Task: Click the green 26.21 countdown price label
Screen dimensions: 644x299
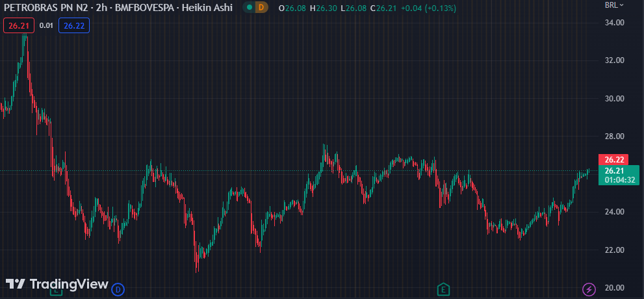Action: pyautogui.click(x=619, y=175)
